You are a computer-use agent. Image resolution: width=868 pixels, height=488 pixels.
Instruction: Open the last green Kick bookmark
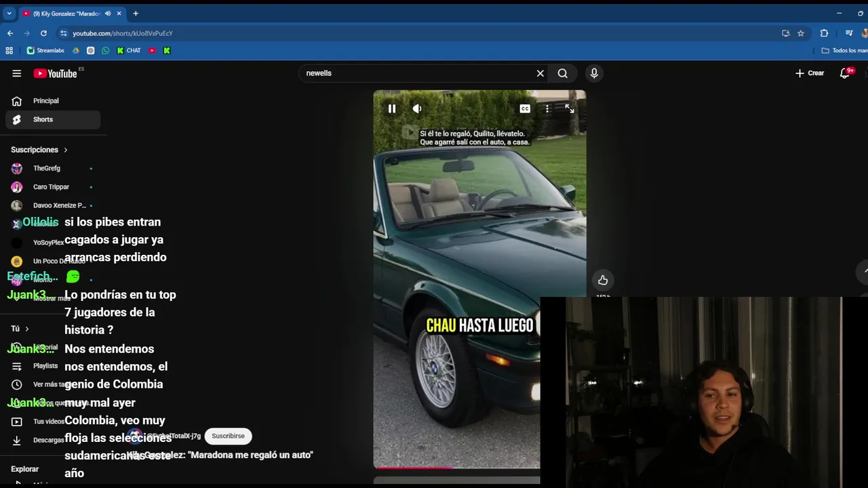(x=167, y=50)
